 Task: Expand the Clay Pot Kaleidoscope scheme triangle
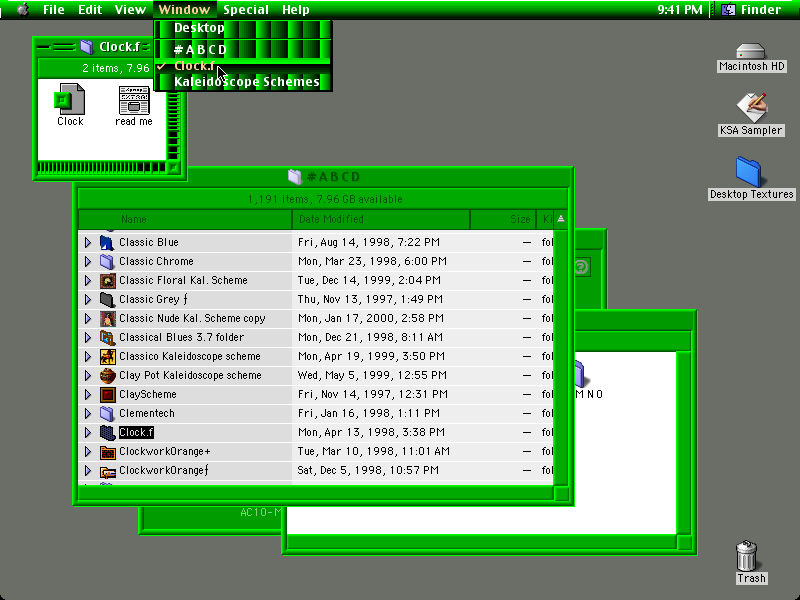88,376
